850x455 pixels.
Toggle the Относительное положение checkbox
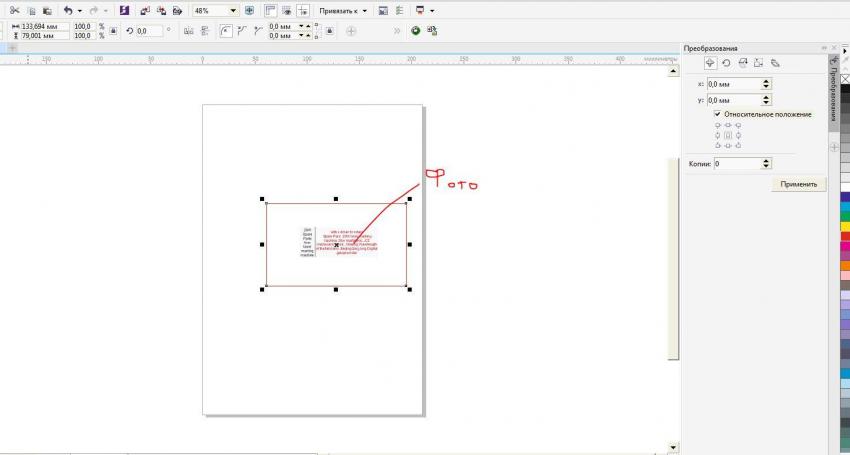718,114
